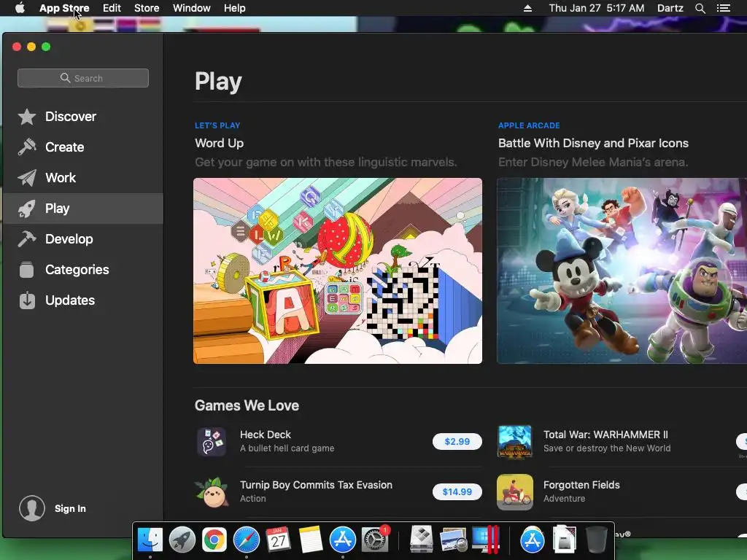
Task: Browse Categories in the sidebar
Action: 83,270
